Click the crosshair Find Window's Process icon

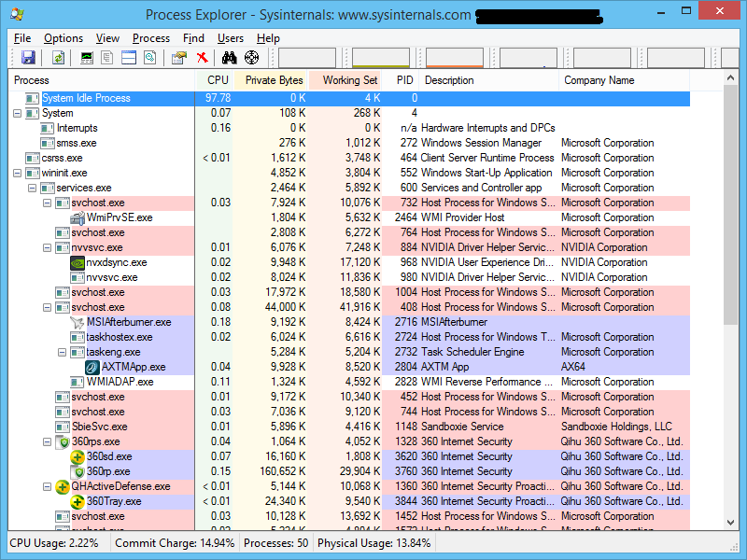[x=252, y=58]
